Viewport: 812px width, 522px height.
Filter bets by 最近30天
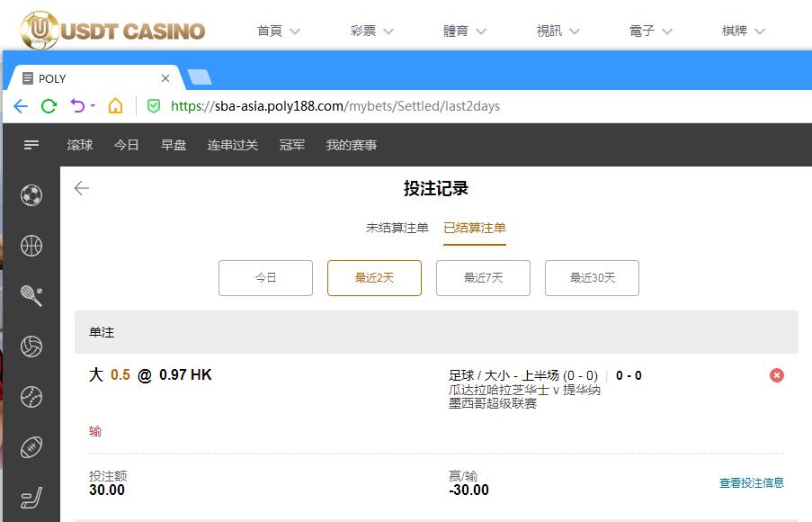point(592,278)
